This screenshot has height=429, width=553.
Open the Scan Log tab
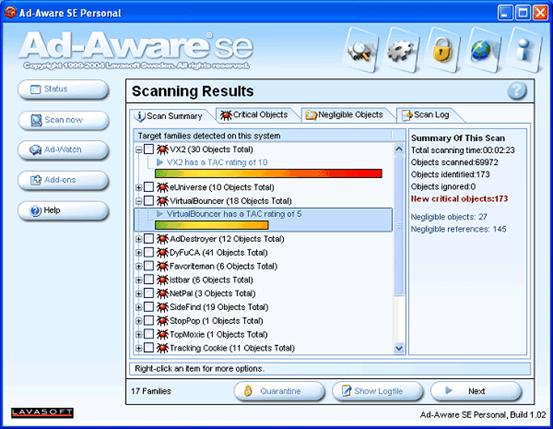tap(426, 115)
